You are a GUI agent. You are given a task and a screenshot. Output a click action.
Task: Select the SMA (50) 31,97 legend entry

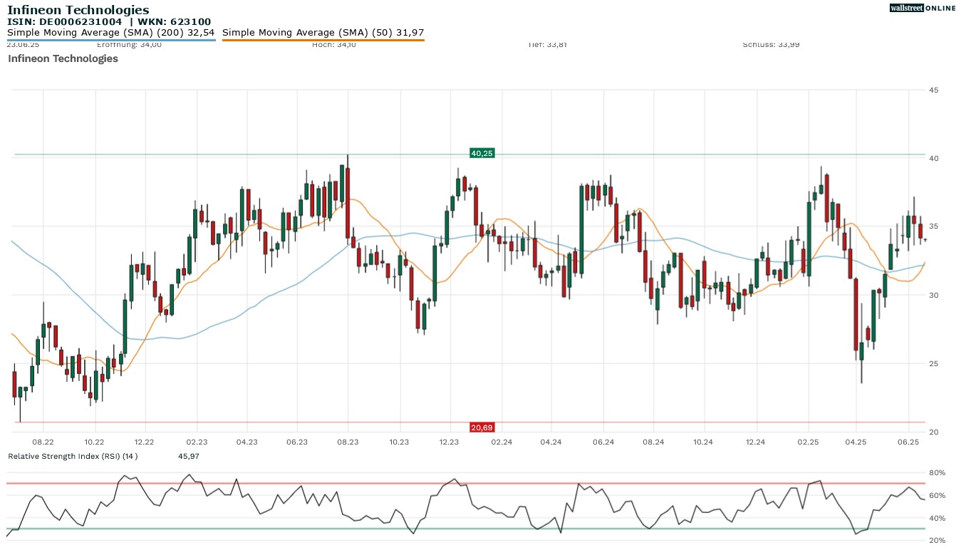click(x=323, y=33)
